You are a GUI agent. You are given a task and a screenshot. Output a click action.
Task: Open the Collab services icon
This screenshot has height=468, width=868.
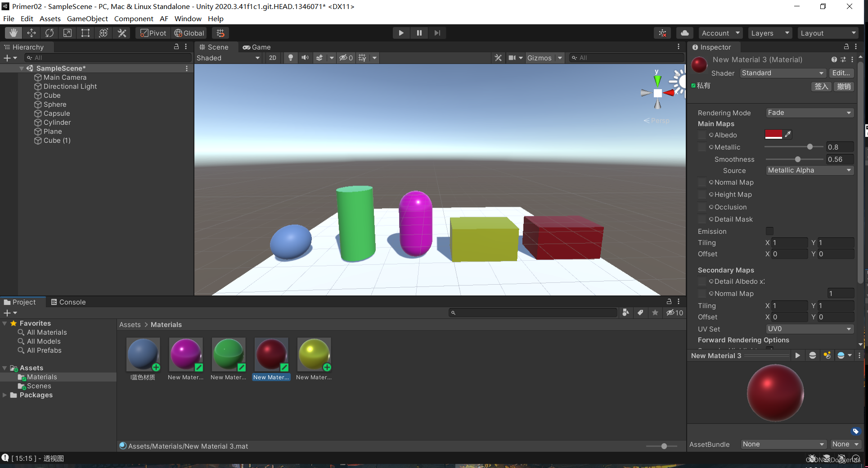tap(662, 33)
